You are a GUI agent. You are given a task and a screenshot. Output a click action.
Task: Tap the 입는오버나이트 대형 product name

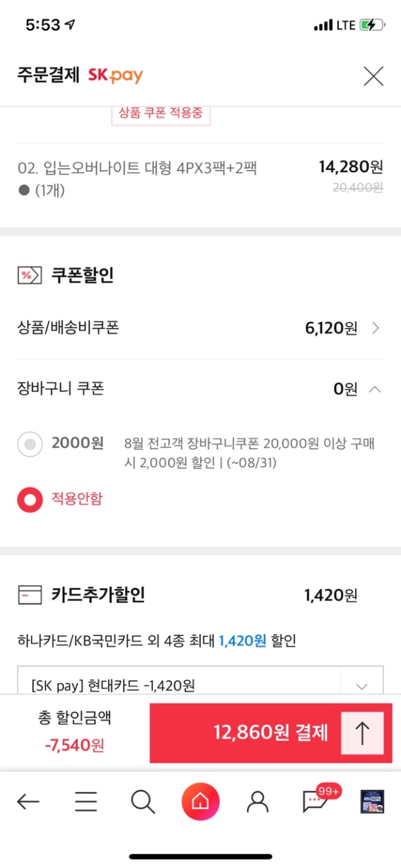click(138, 168)
